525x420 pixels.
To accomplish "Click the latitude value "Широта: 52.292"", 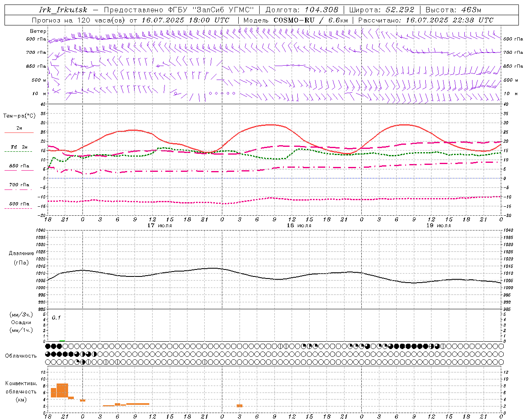I will point(382,10).
